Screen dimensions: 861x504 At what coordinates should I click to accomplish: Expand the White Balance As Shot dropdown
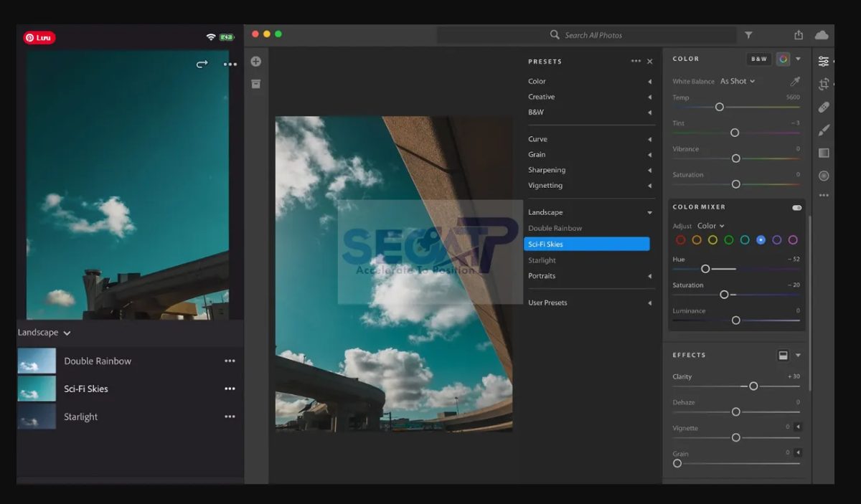pyautogui.click(x=738, y=81)
